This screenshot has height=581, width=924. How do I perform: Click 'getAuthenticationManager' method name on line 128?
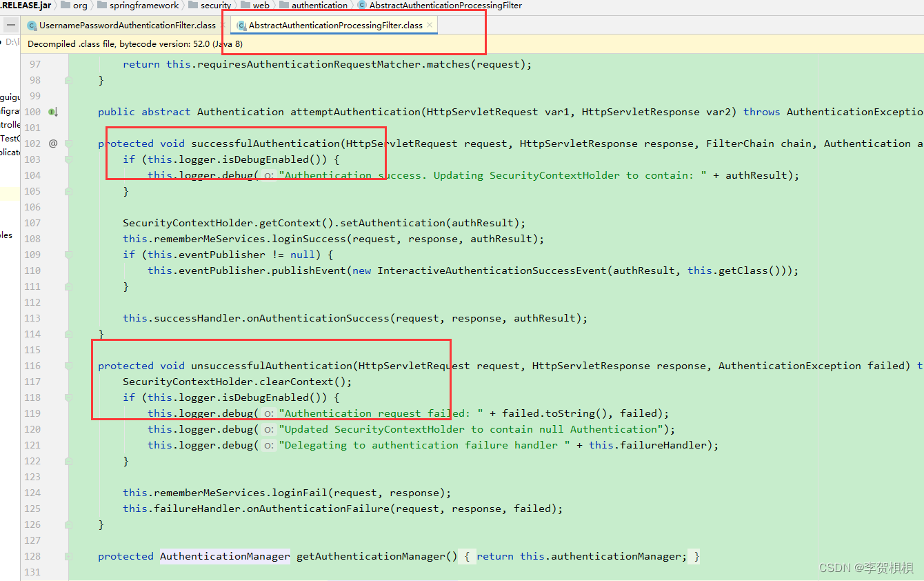click(371, 556)
